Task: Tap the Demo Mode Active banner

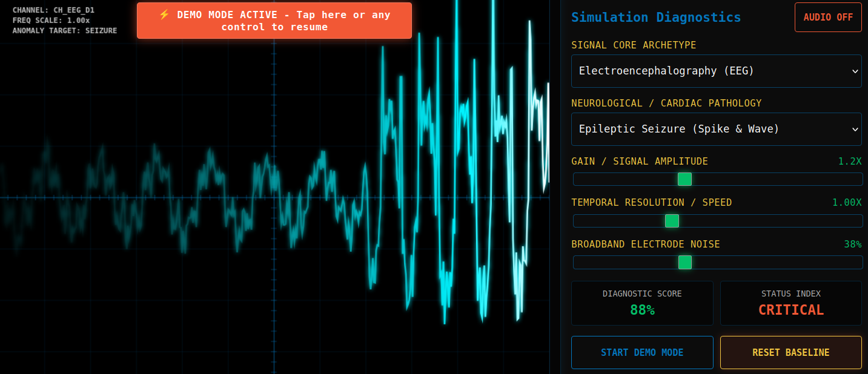Action: [x=274, y=21]
